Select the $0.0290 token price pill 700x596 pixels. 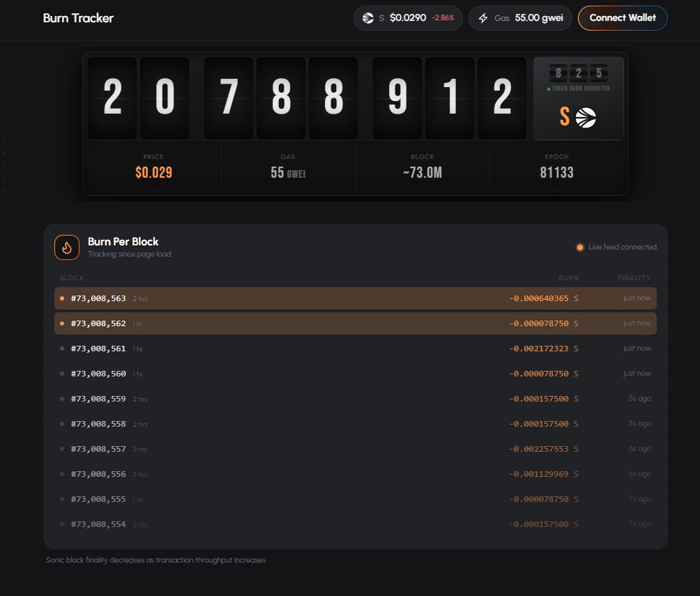pyautogui.click(x=408, y=18)
